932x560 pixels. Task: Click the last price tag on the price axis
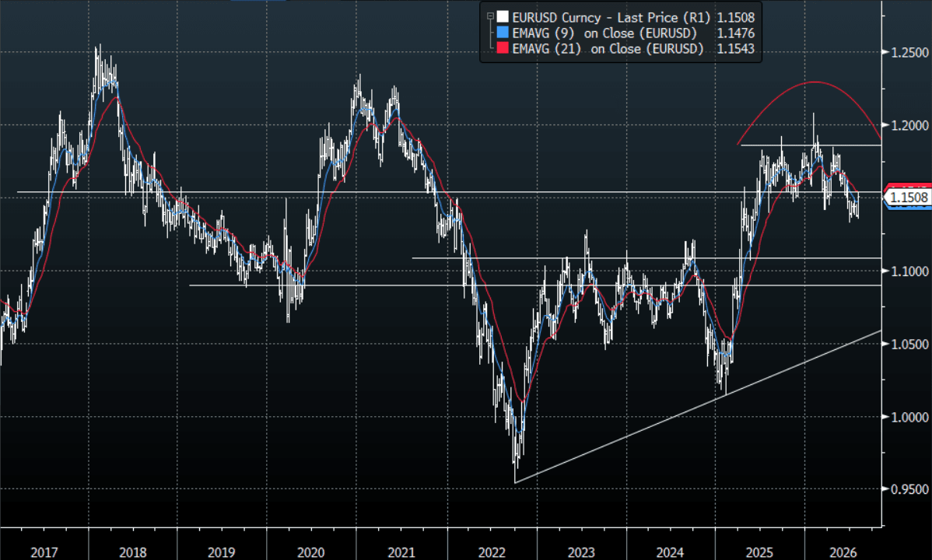click(908, 198)
